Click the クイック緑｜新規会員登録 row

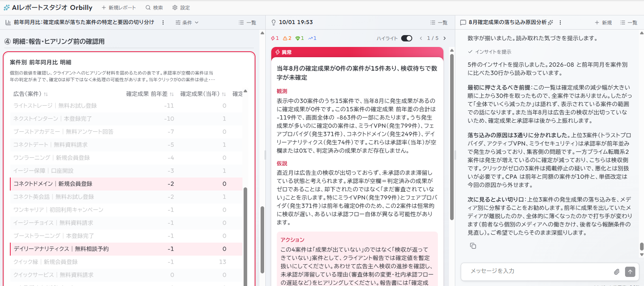pyautogui.click(x=126, y=262)
